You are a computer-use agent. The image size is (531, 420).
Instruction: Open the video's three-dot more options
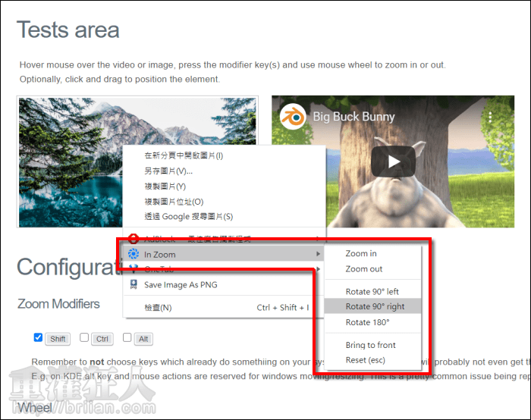click(491, 117)
